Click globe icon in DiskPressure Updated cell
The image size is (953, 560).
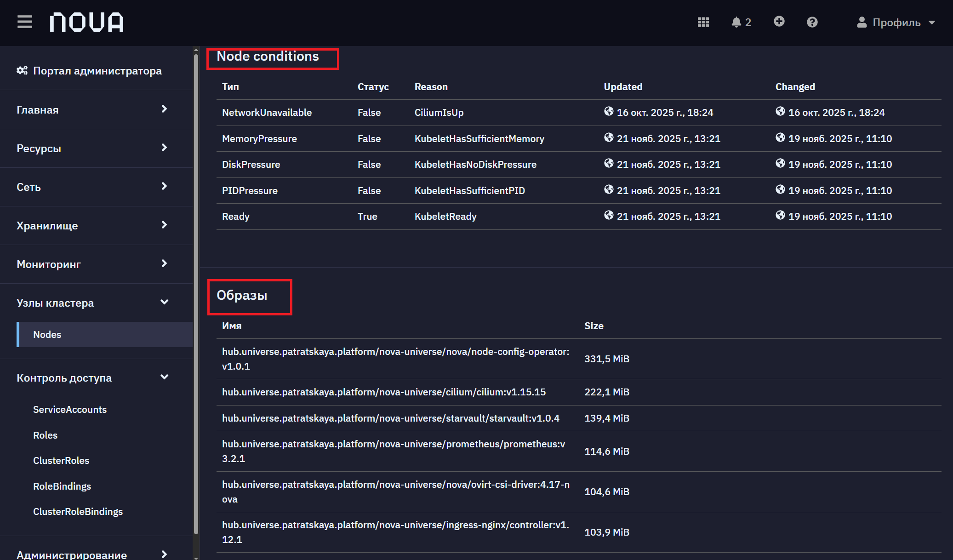pos(609,163)
